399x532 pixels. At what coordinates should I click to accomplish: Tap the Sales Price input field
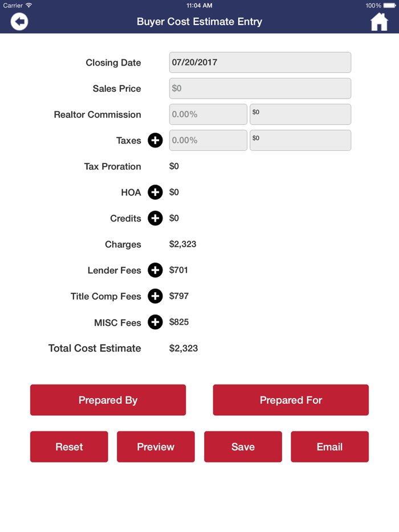point(260,88)
